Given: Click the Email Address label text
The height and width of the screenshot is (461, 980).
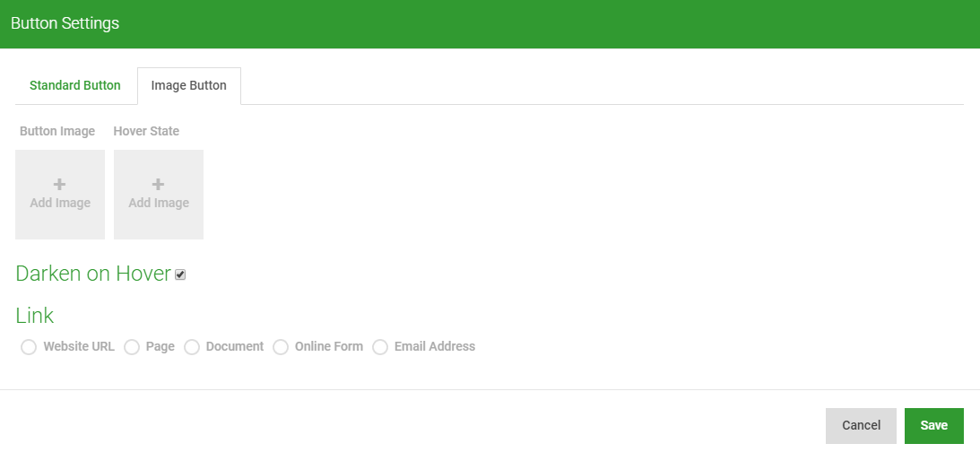Looking at the screenshot, I should point(435,346).
